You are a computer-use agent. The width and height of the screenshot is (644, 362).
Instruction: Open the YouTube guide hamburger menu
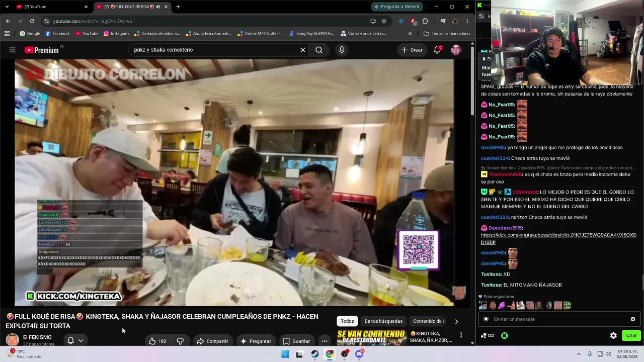[x=13, y=50]
